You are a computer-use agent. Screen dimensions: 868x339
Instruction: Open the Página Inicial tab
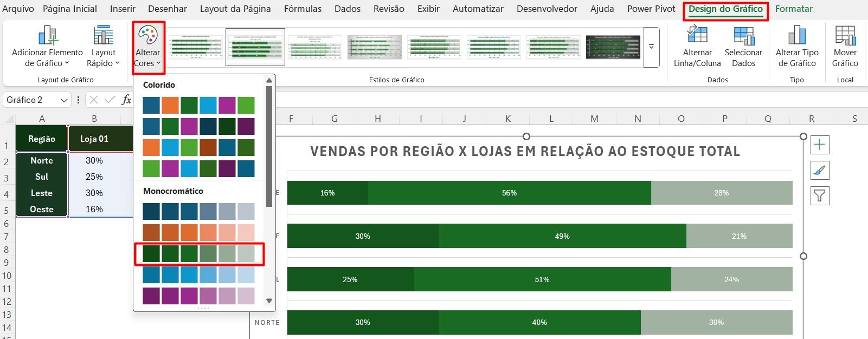tap(70, 9)
